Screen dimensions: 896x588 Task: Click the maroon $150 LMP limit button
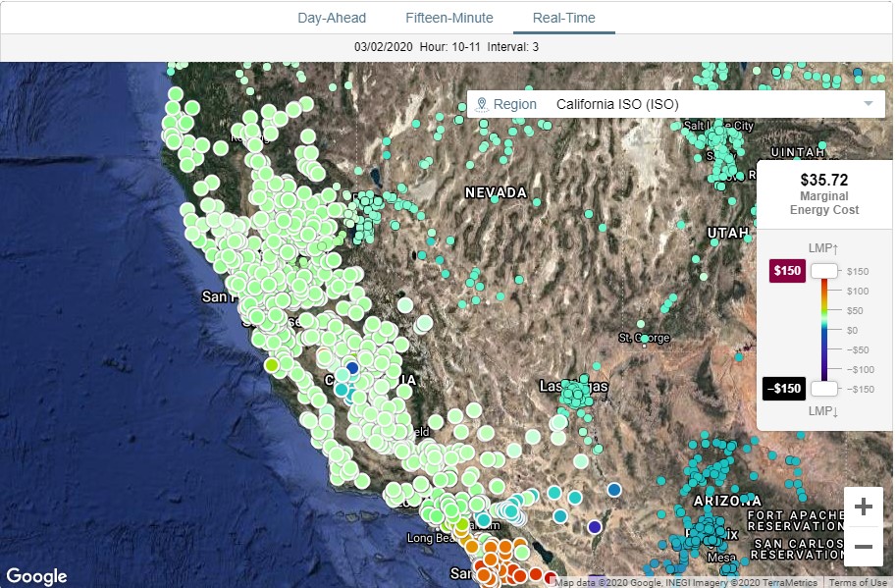coord(784,270)
